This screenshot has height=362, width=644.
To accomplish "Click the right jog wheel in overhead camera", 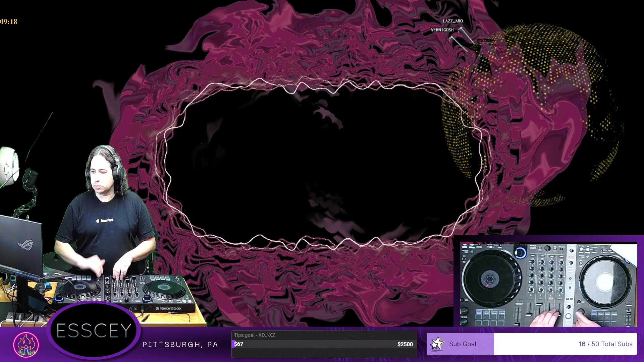I will tap(605, 281).
